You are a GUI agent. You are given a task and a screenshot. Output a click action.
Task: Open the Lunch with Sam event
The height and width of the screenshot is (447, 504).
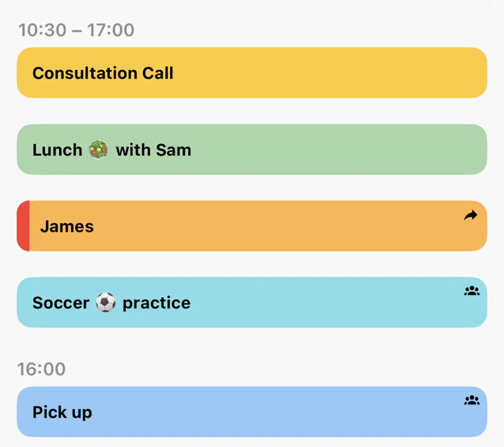pyautogui.click(x=252, y=149)
